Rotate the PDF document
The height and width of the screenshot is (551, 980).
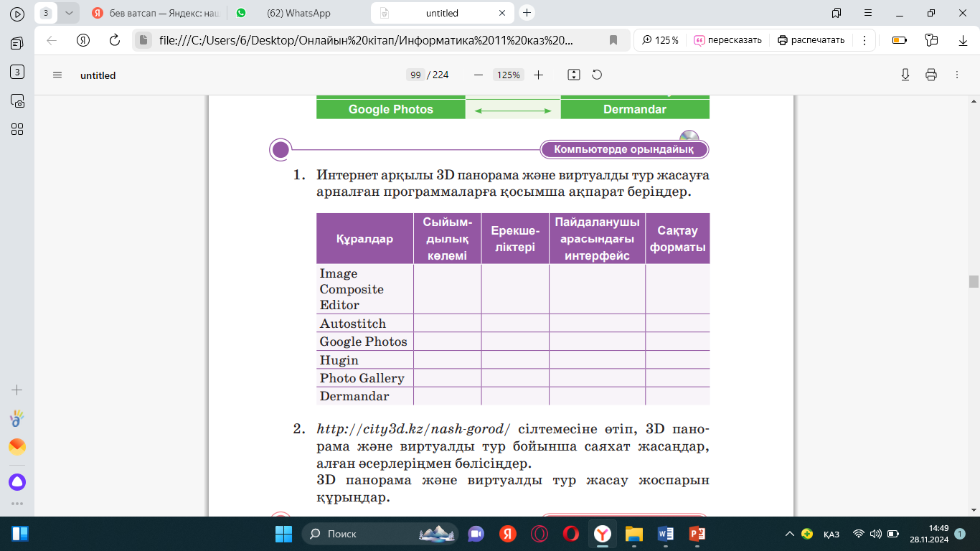(596, 75)
